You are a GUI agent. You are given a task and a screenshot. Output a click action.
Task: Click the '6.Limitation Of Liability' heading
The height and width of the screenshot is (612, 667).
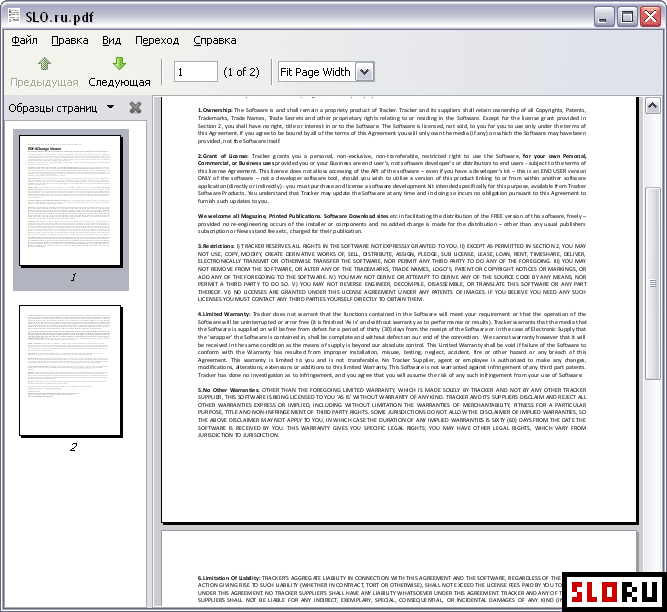(229, 578)
